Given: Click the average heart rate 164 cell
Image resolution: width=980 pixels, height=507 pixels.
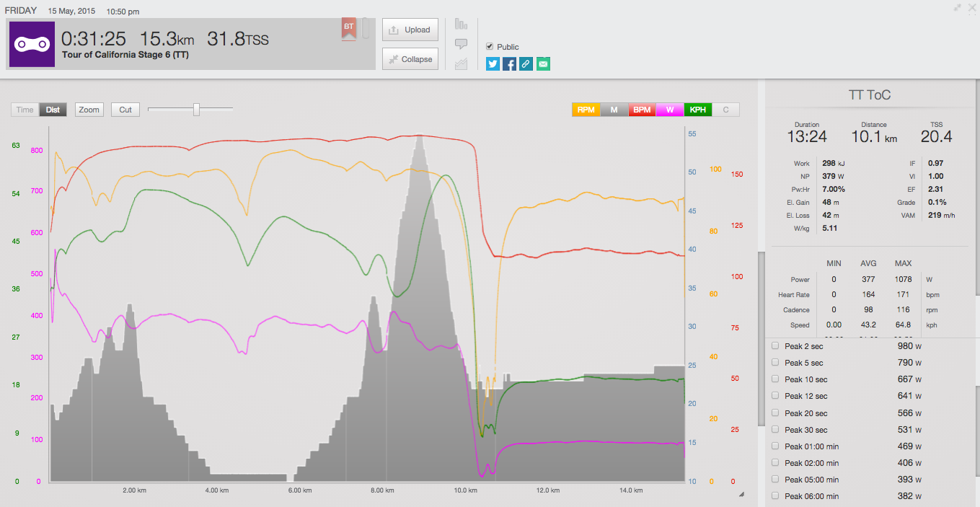Looking at the screenshot, I should pos(868,294).
